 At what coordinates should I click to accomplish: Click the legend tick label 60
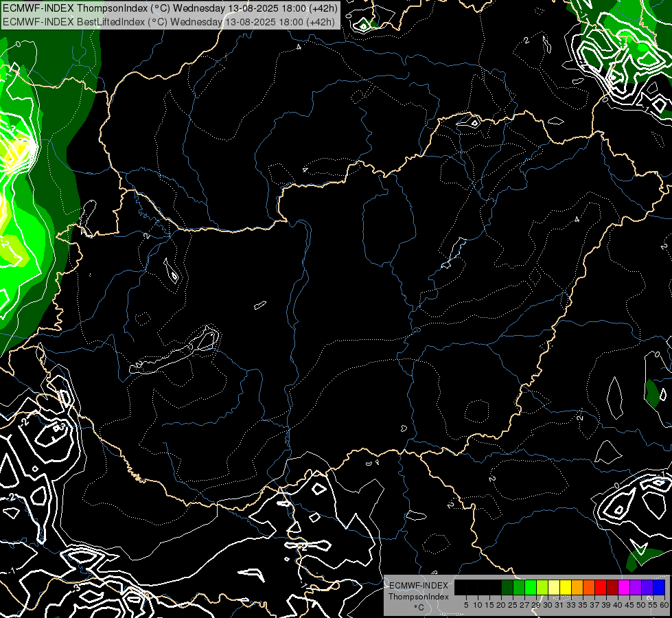(x=664, y=605)
